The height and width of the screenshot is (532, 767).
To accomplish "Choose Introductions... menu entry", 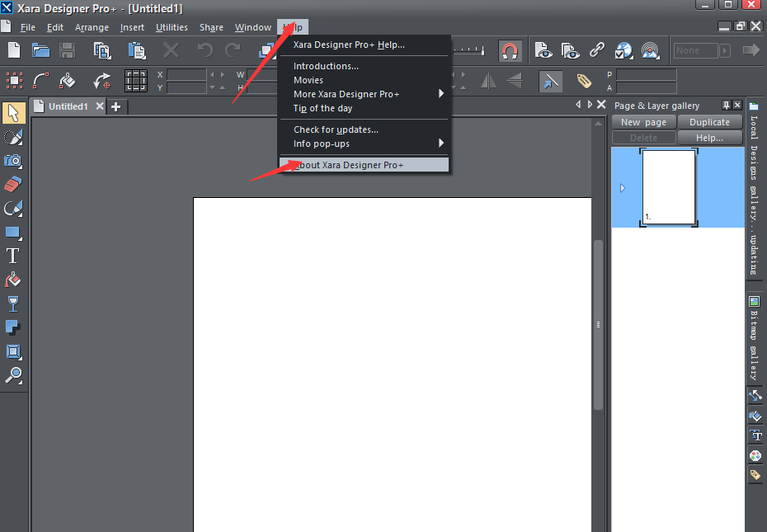I will 364,66.
